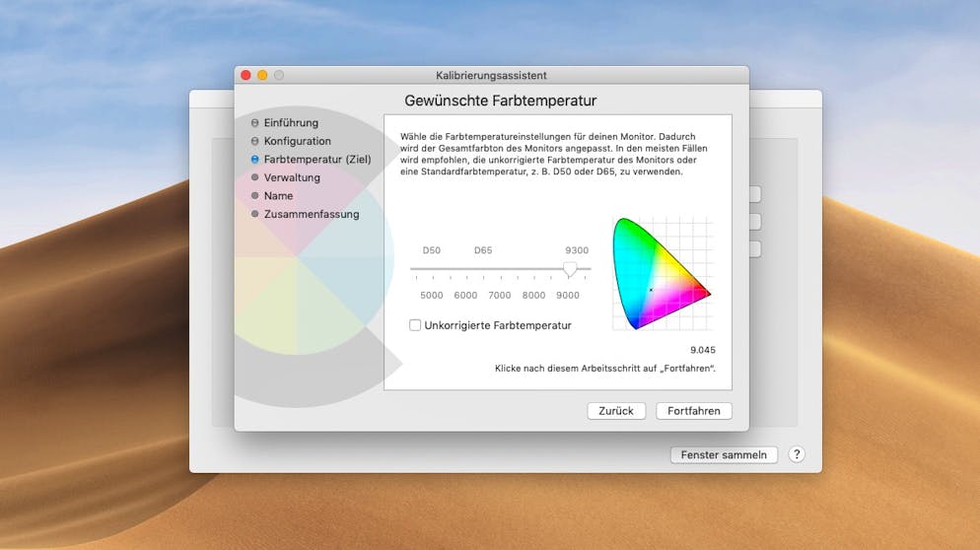Viewport: 980px width, 550px height.
Task: Click the 5000 tick label below the slider
Action: coord(431,295)
